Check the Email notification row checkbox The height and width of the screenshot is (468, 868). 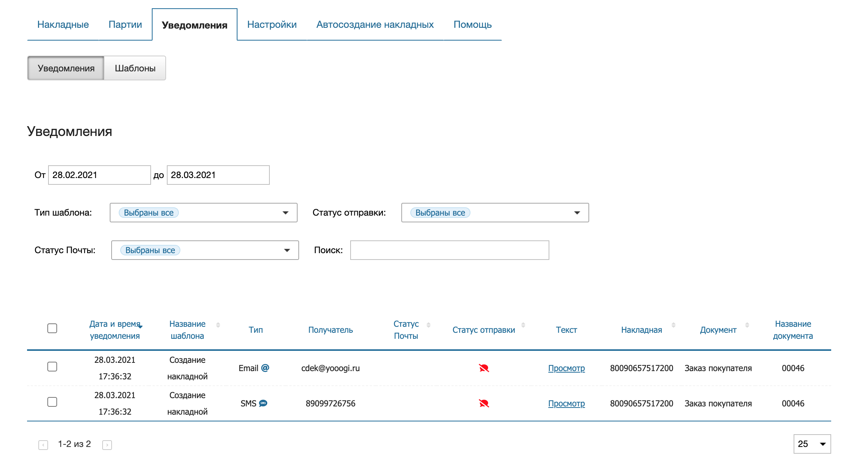click(x=52, y=367)
